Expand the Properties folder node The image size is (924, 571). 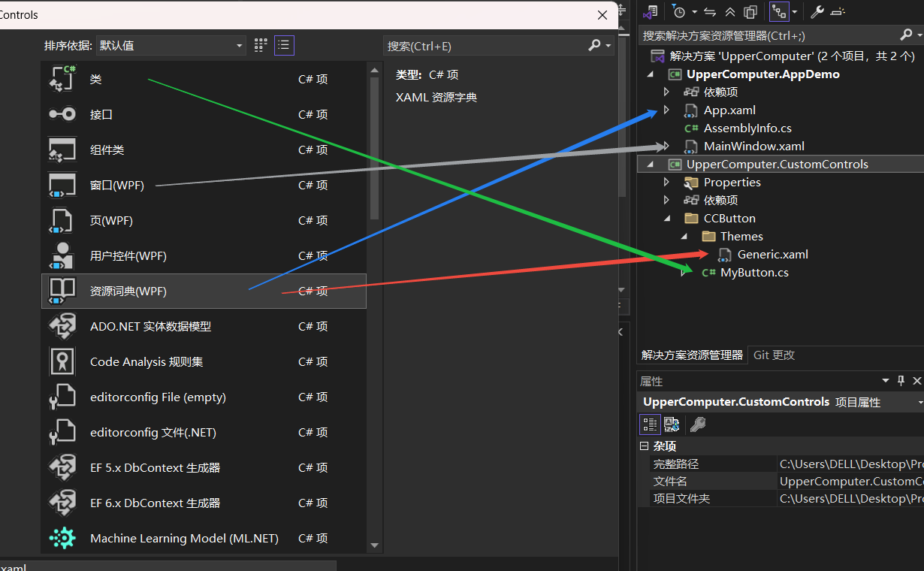click(x=666, y=183)
